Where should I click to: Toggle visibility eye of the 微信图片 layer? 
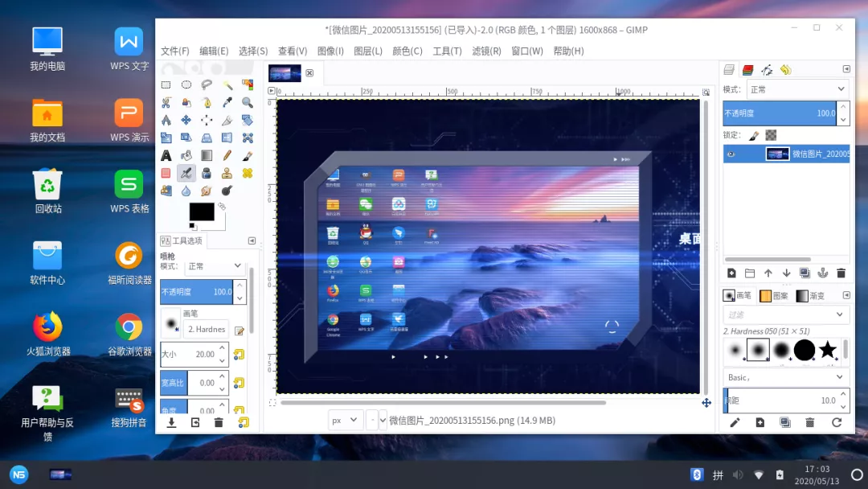click(731, 154)
